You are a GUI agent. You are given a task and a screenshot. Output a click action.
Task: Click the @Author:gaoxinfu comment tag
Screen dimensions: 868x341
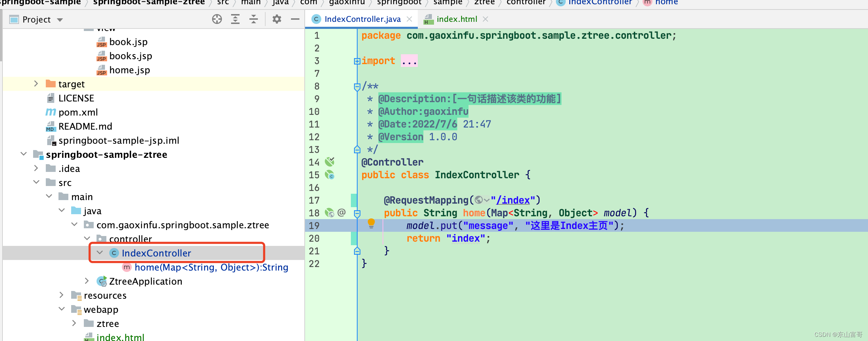click(x=423, y=112)
